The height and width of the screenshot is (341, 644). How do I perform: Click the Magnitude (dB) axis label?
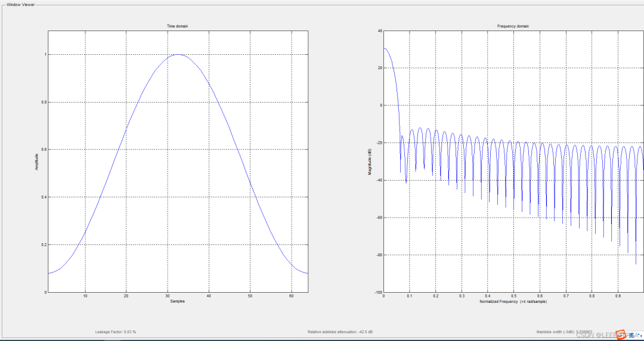tap(370, 162)
